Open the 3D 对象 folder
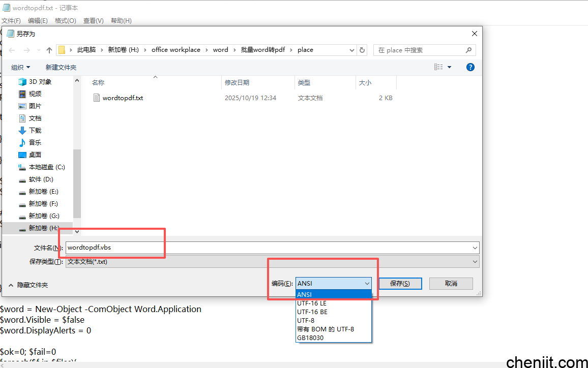588x368 pixels. [40, 82]
